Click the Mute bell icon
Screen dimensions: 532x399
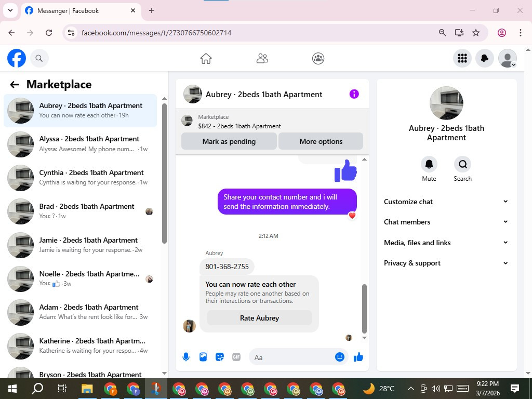(429, 164)
